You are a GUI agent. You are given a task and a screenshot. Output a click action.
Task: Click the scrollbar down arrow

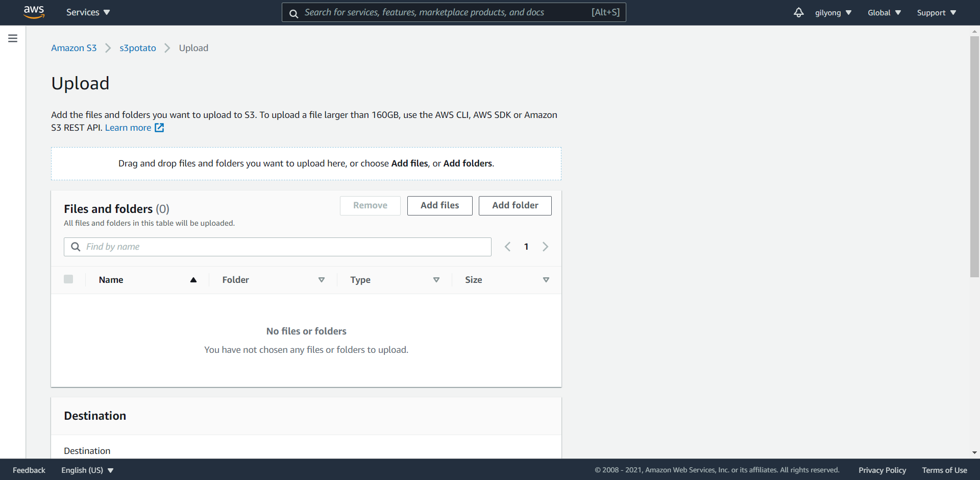click(x=974, y=453)
